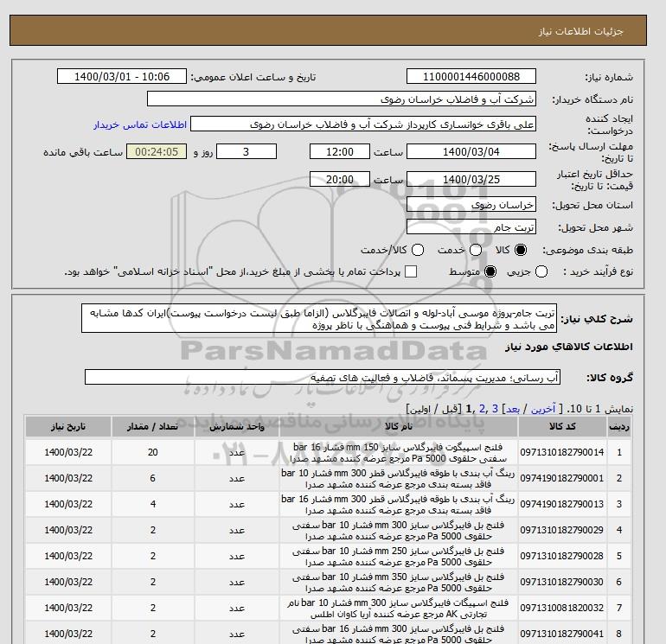Select the خدمت radio button
Screen dimensions: 666x644
coord(476,250)
